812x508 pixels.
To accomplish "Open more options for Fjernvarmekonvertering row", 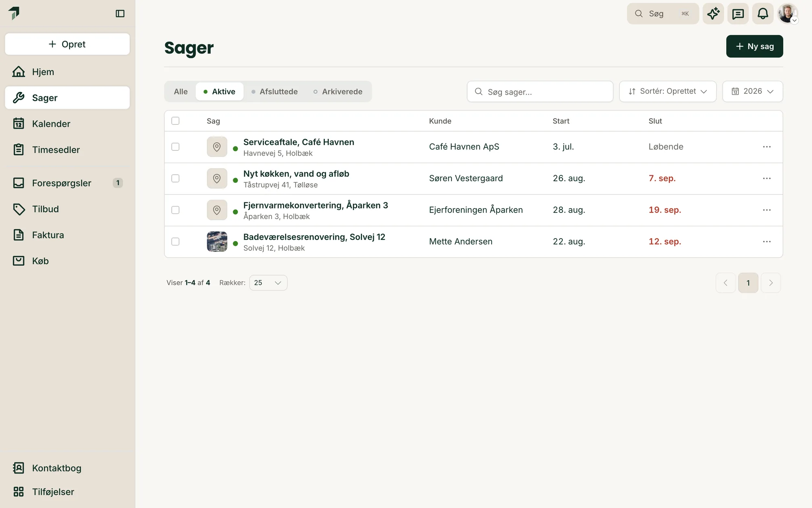I will [767, 210].
